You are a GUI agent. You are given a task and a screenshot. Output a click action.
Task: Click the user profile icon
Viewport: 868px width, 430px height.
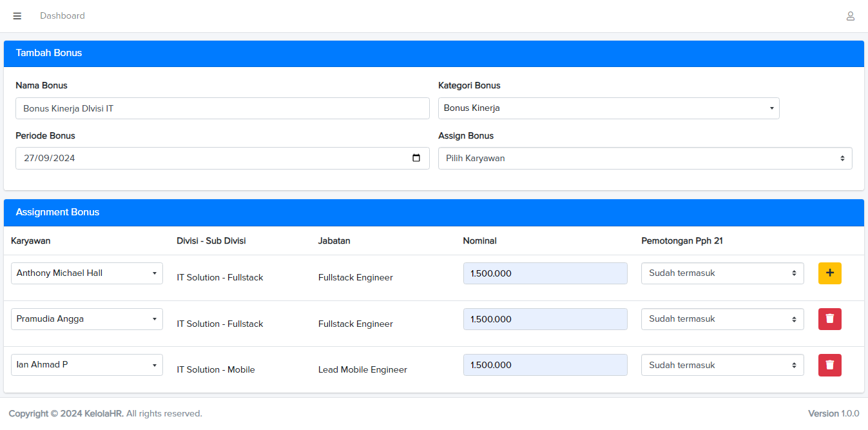850,16
